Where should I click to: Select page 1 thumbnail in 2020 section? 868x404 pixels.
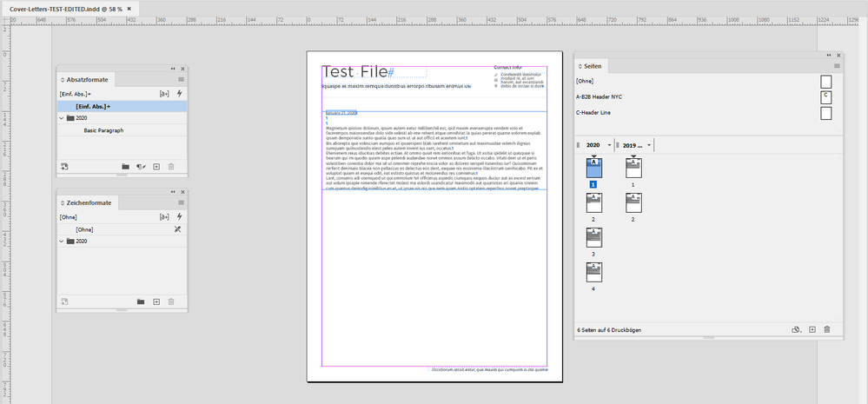point(593,169)
